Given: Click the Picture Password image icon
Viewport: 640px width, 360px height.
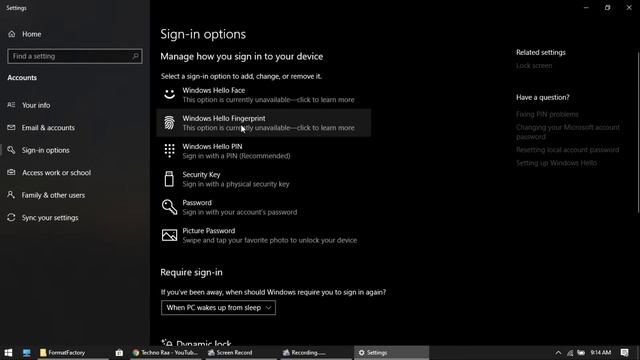Looking at the screenshot, I should coord(169,235).
